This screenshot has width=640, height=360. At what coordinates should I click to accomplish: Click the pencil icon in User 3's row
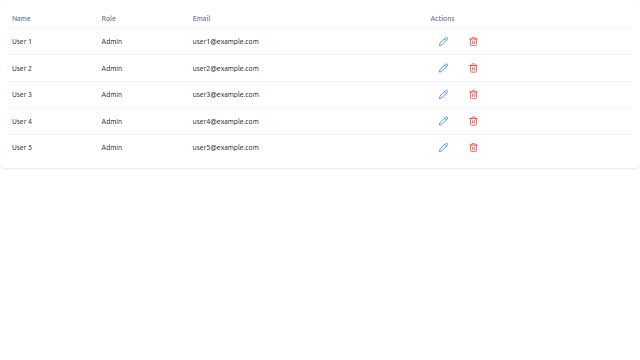pyautogui.click(x=443, y=94)
